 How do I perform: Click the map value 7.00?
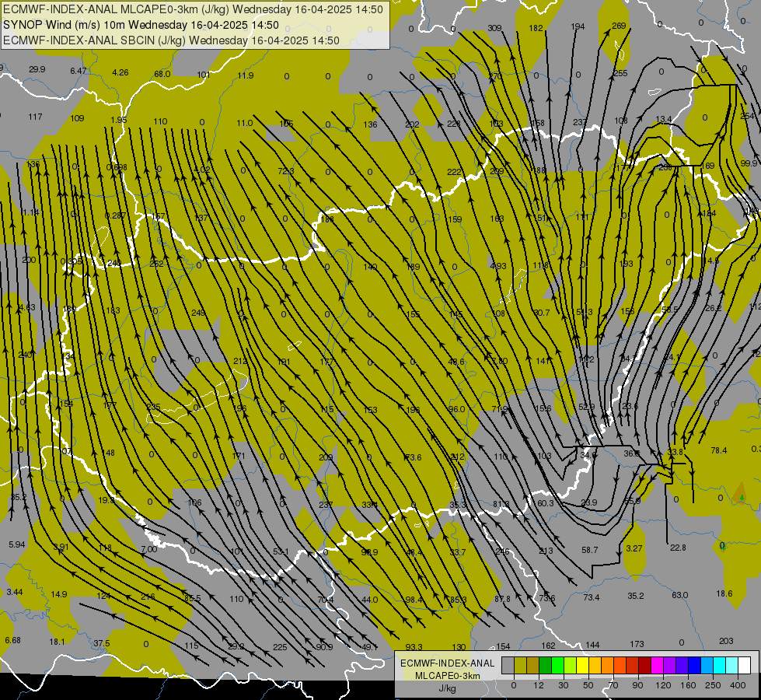pyautogui.click(x=148, y=549)
